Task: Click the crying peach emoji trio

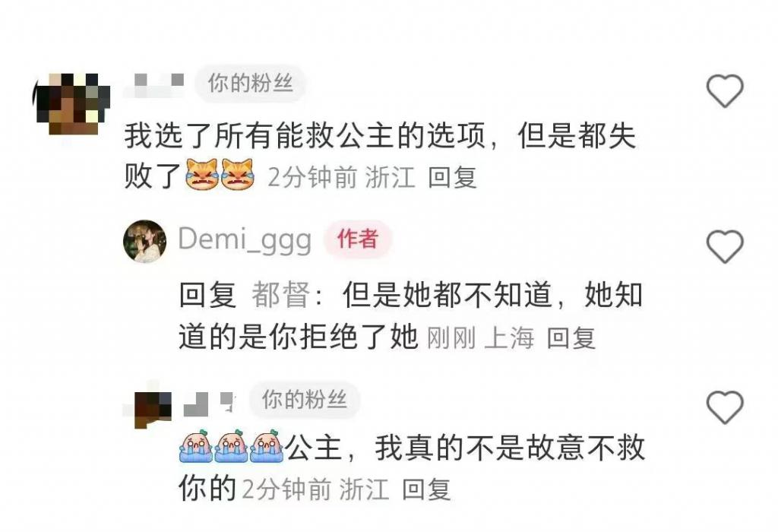Action: click(x=231, y=446)
